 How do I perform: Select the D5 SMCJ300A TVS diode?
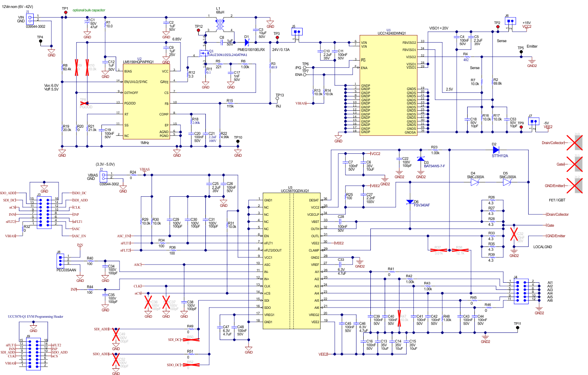(506, 182)
